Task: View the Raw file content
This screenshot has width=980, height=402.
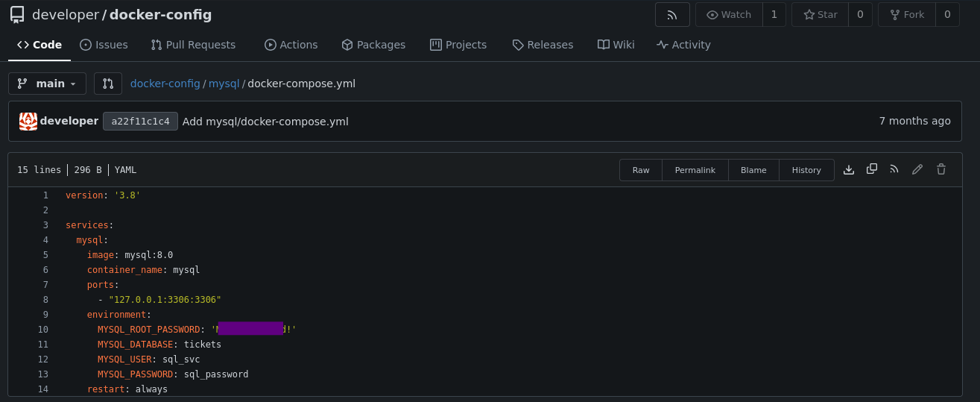Action: (x=641, y=170)
